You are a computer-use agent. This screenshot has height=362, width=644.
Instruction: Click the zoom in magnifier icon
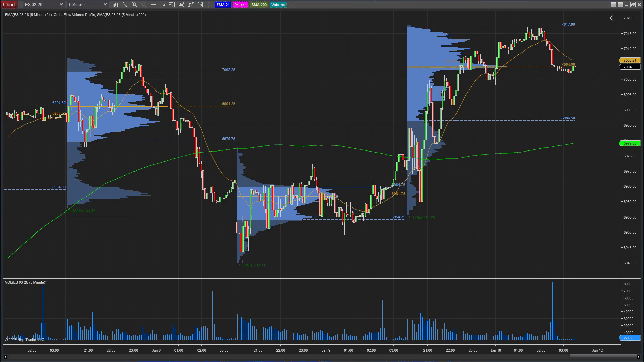[135, 5]
